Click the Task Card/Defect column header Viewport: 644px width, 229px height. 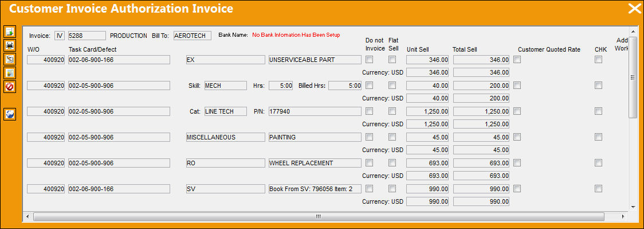click(x=92, y=49)
